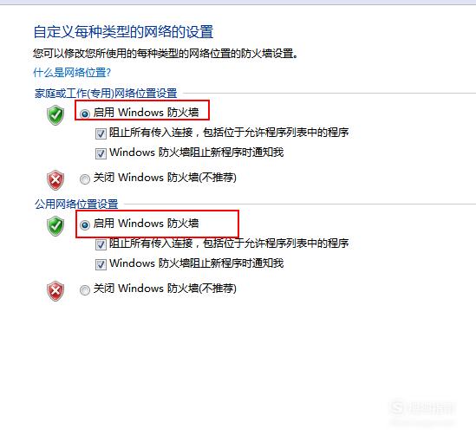
Task: Toggle 阻止所有传入连接 checkbox in public section
Action: pyautogui.click(x=101, y=244)
